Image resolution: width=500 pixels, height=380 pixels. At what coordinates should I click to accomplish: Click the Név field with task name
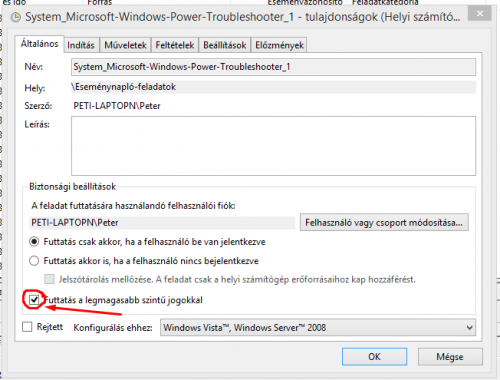click(273, 67)
